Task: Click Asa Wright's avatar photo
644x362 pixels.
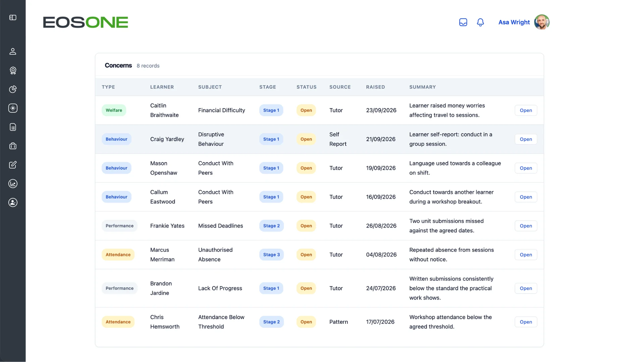Action: 542,22
